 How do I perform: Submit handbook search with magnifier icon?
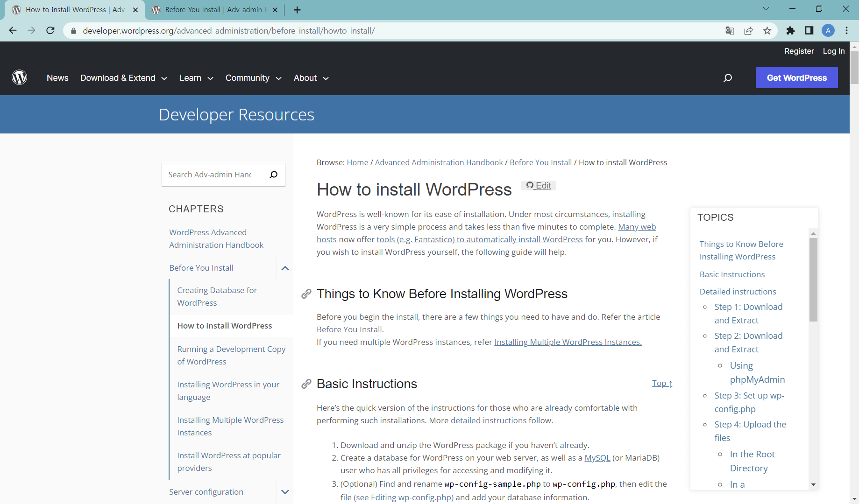click(274, 175)
